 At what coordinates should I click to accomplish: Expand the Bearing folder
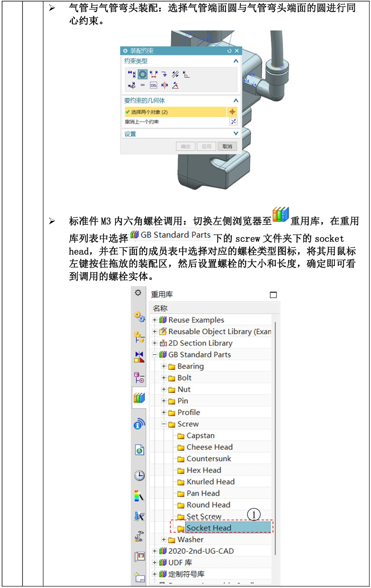click(164, 366)
